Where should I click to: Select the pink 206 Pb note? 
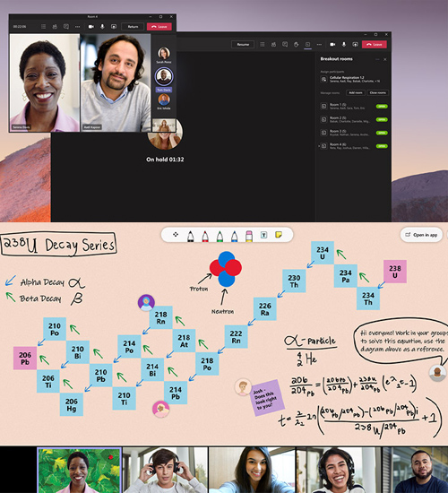click(25, 359)
